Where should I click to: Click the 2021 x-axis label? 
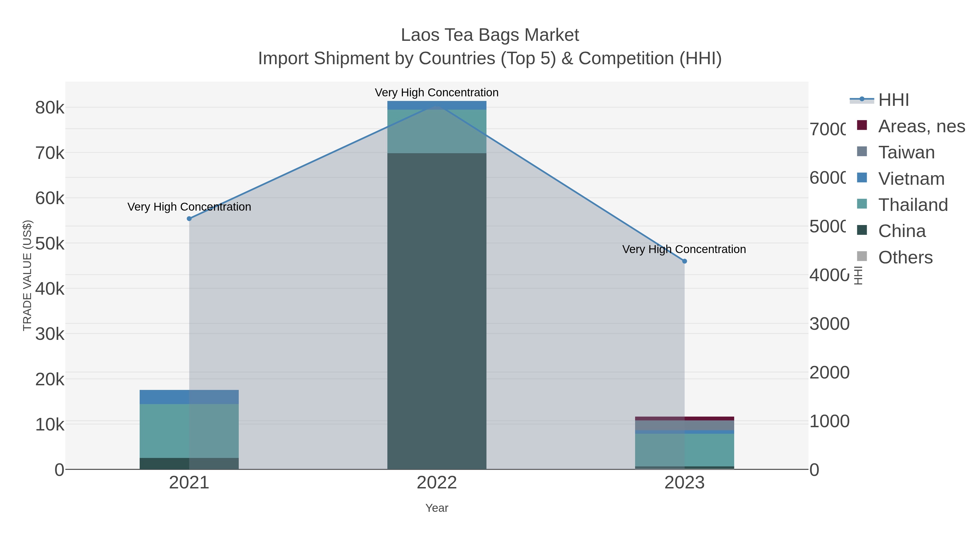pyautogui.click(x=189, y=482)
